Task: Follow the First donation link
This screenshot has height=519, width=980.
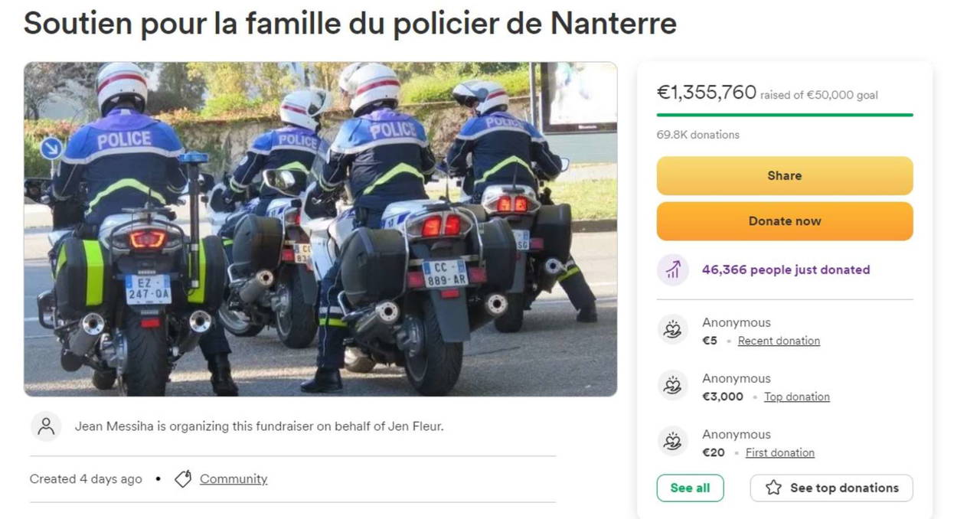Action: click(x=779, y=452)
